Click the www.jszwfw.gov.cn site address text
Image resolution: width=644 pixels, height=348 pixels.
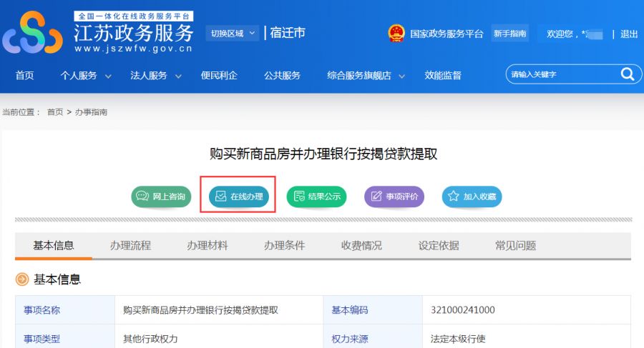point(134,49)
